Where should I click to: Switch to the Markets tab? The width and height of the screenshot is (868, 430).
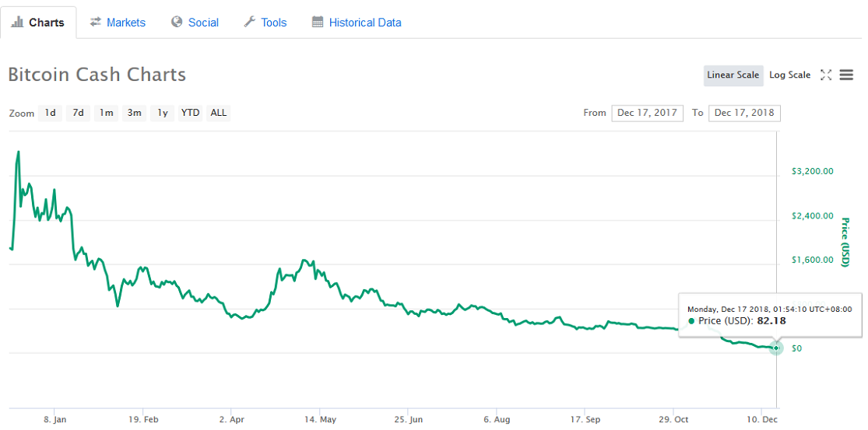(118, 23)
